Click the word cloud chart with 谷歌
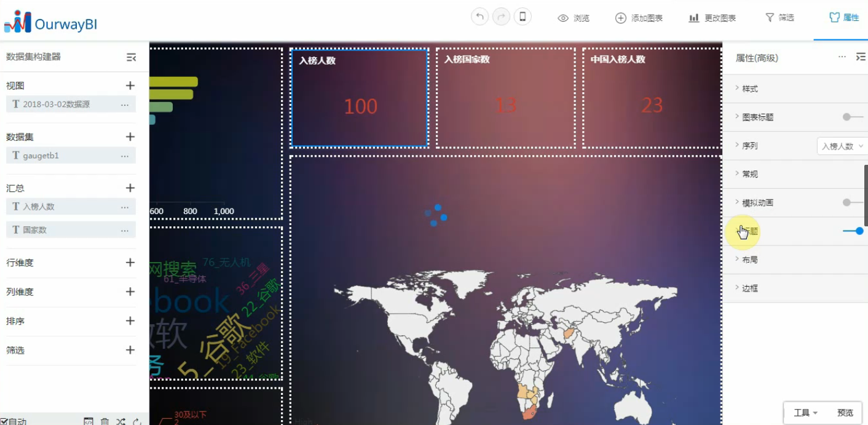Image resolution: width=868 pixels, height=425 pixels. (x=215, y=303)
